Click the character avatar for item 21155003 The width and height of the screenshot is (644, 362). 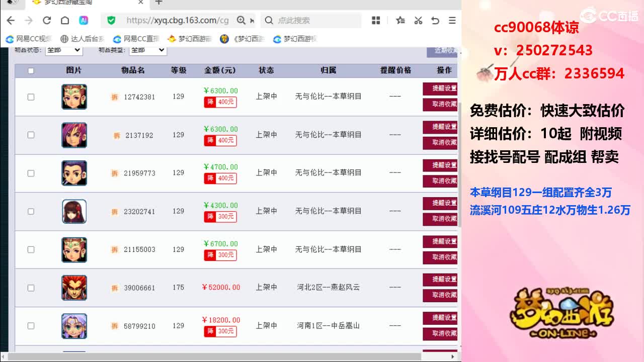point(74,249)
